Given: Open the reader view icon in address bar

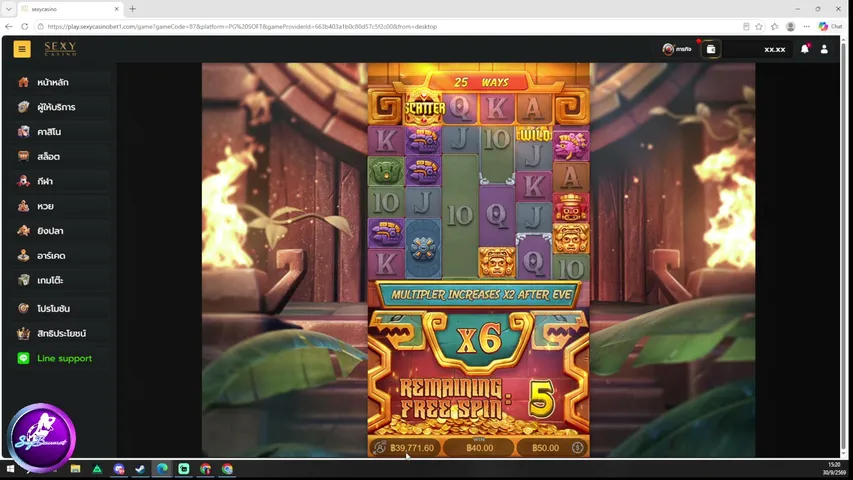Looking at the screenshot, I should [746, 26].
